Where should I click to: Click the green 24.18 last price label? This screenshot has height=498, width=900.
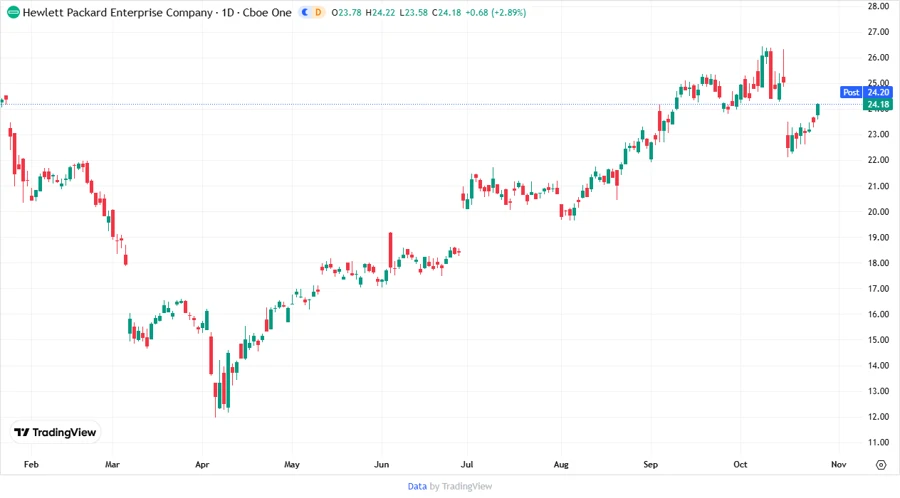pyautogui.click(x=878, y=104)
